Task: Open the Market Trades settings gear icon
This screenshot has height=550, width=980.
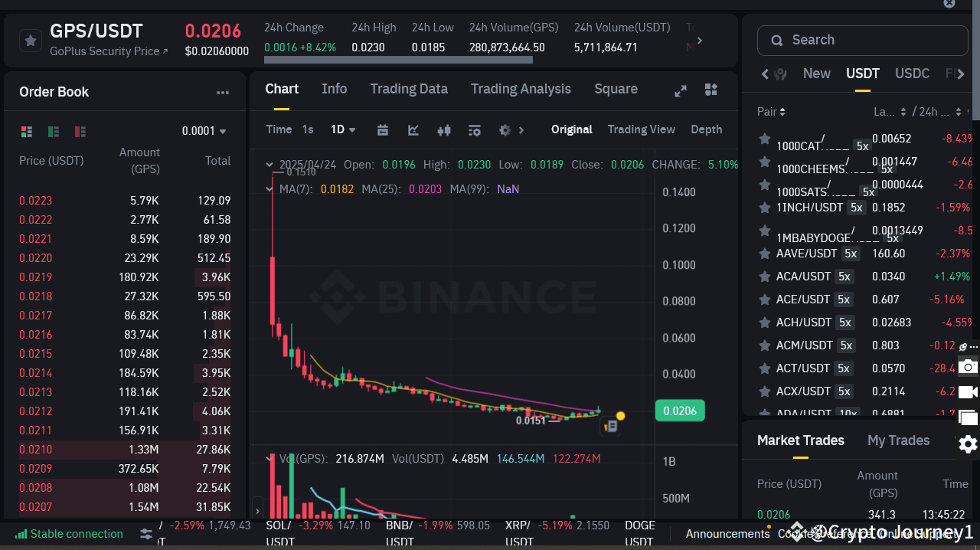Action: (x=967, y=444)
